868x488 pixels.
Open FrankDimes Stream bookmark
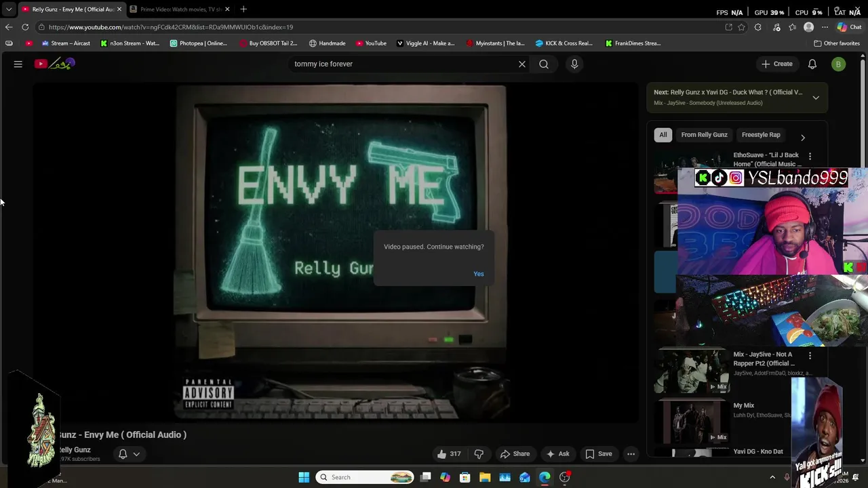click(633, 43)
